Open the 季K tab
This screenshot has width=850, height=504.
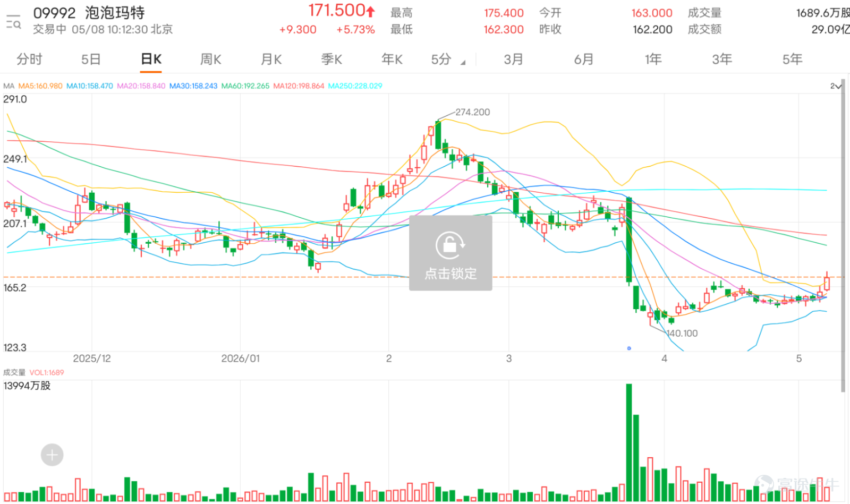coord(331,59)
